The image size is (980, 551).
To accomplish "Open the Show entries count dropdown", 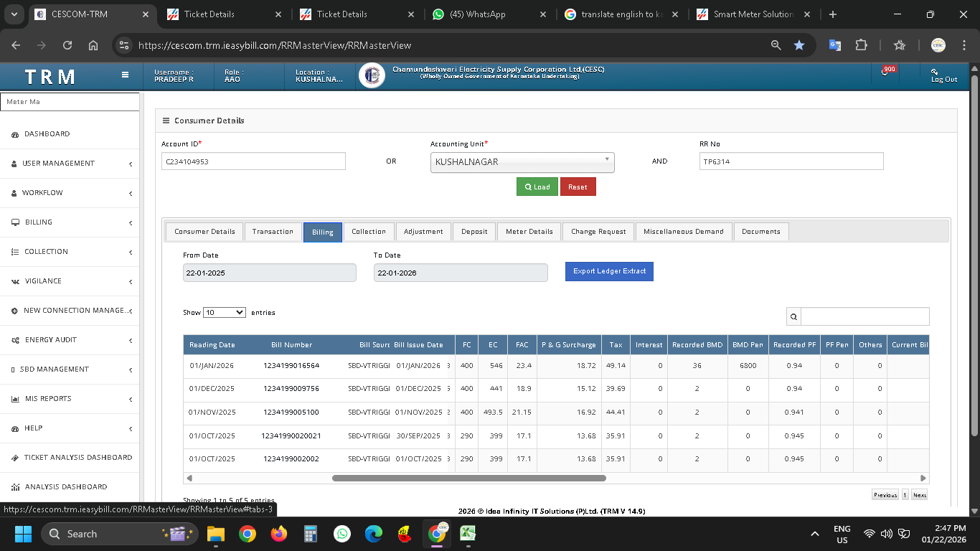I will 225,313.
